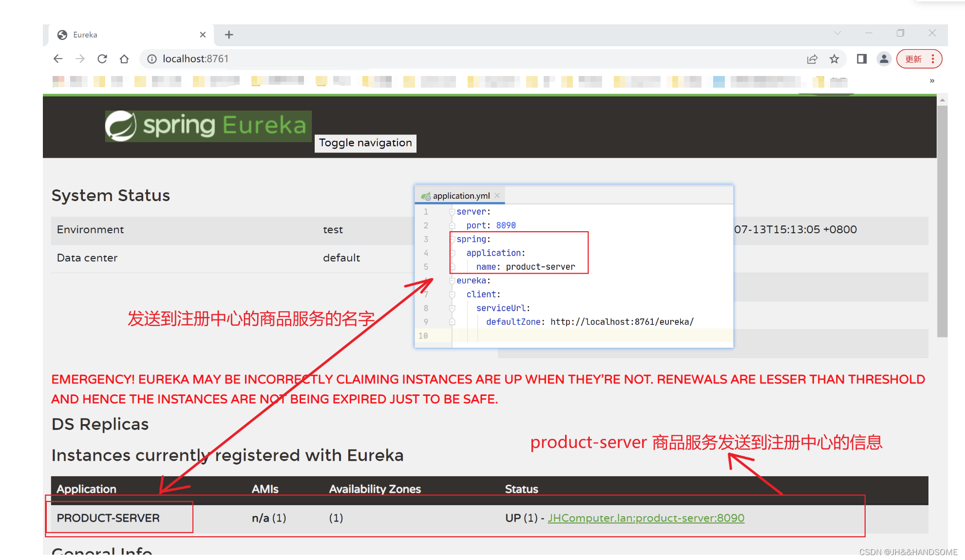The image size is (965, 560).
Task: Go to the browser home page
Action: pos(124,59)
